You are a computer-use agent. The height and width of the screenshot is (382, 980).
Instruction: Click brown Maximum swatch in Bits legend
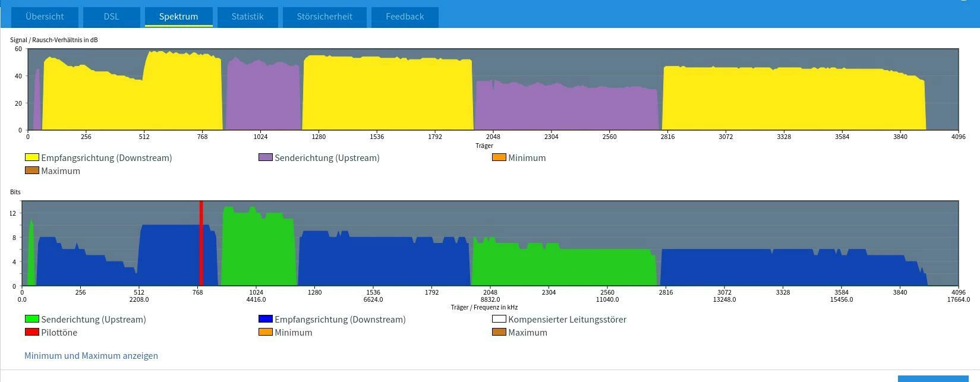[499, 332]
